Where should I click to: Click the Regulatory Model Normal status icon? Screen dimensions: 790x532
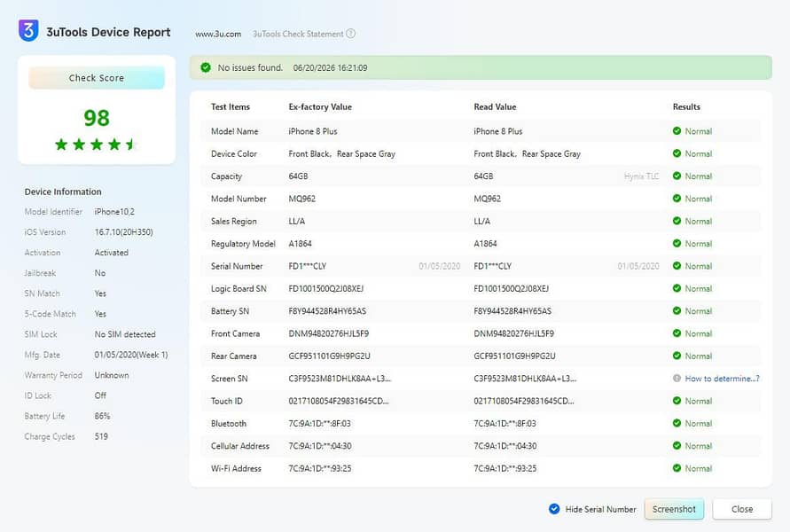pos(677,243)
